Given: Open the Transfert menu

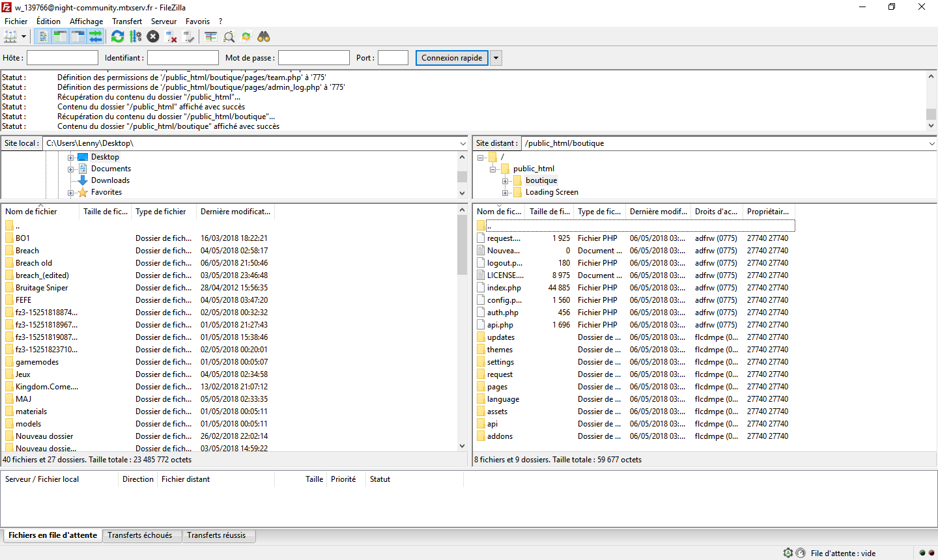Looking at the screenshot, I should click(127, 21).
